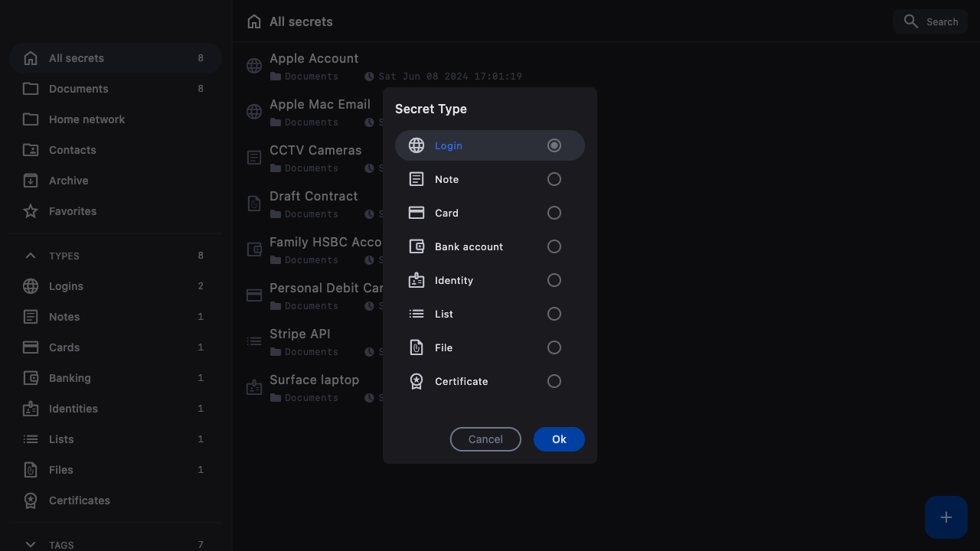Viewport: 980px width, 551px height.
Task: Click the add new secret plus button
Action: 946,517
